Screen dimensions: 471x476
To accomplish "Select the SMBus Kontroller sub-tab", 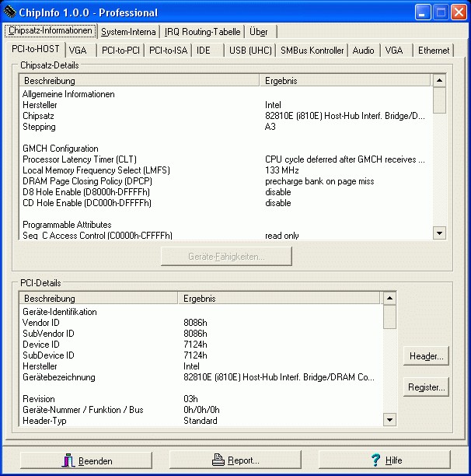I will [312, 51].
